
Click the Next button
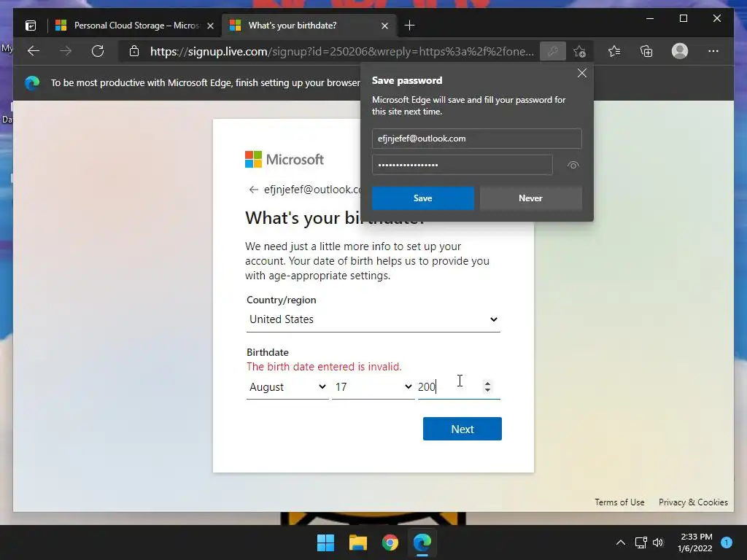(x=462, y=429)
